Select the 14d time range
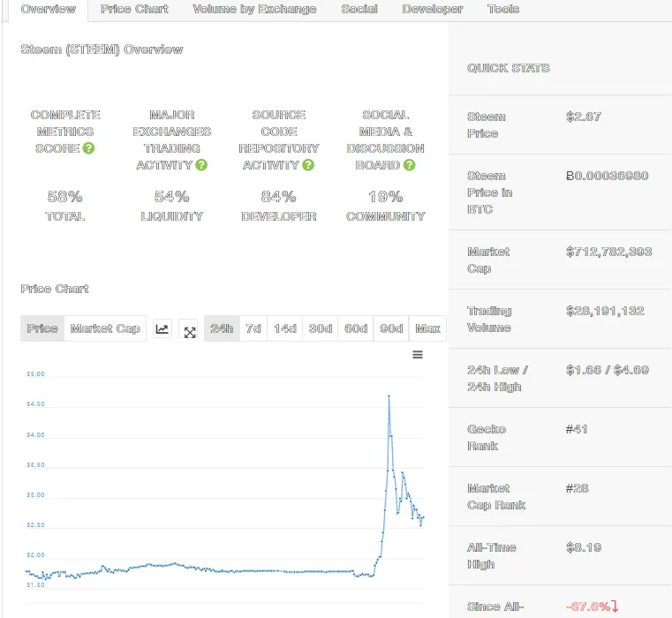This screenshot has width=672, height=618. tap(285, 328)
